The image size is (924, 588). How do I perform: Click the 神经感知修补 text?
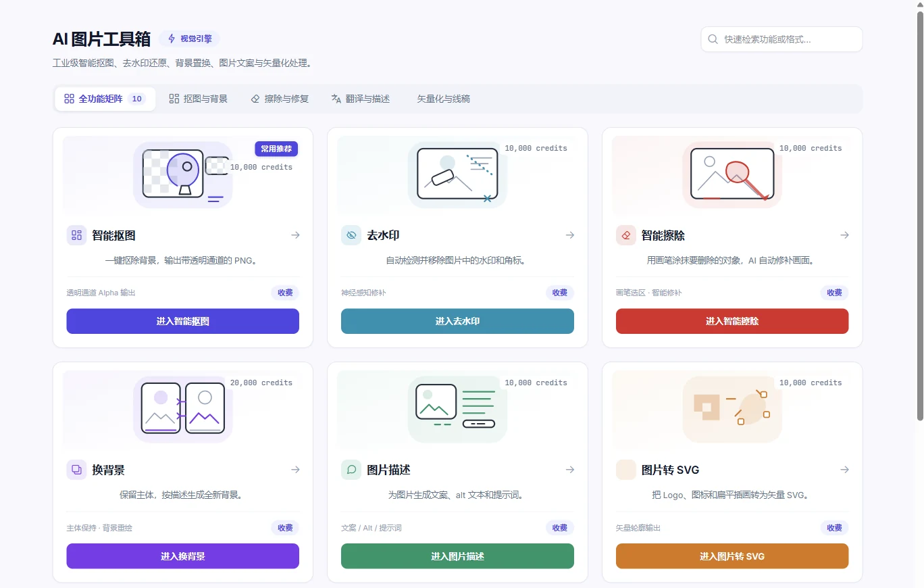click(363, 293)
